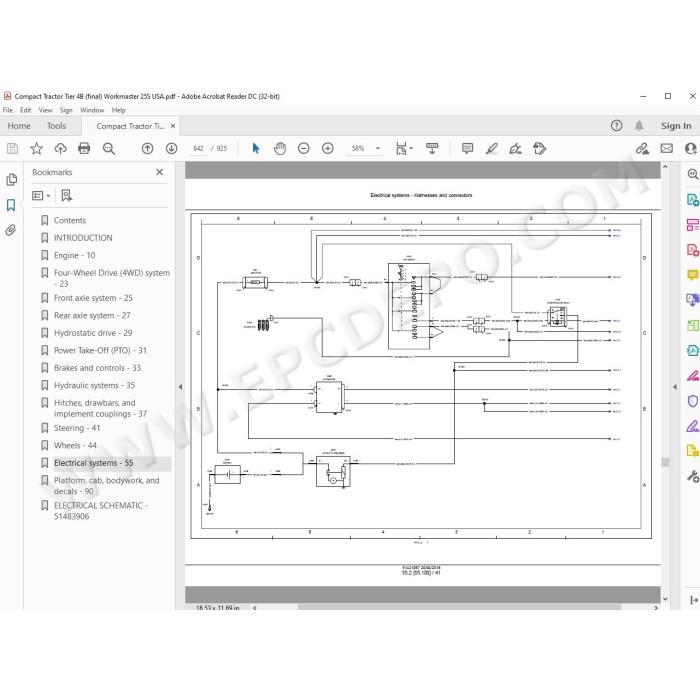Open the zoom level dropdown

point(378,148)
